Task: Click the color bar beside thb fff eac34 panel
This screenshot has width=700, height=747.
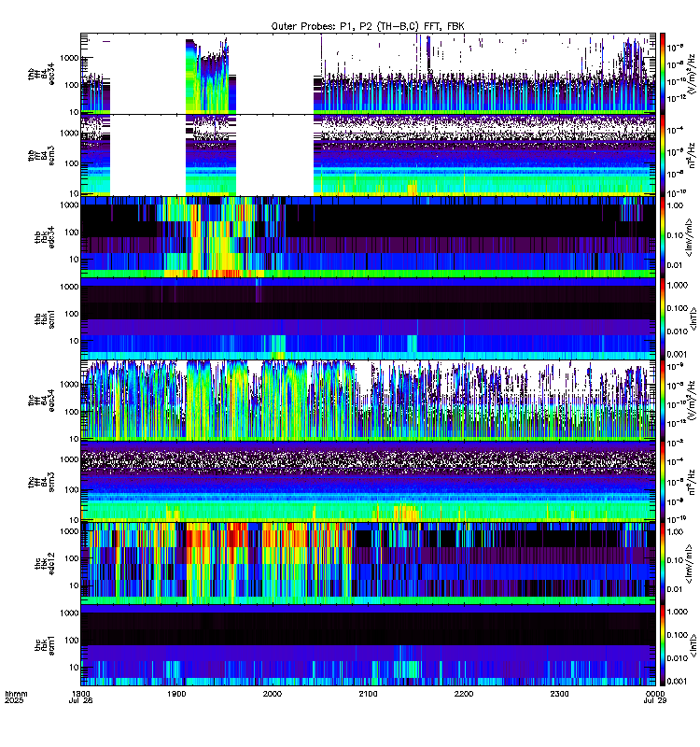Action: pyautogui.click(x=662, y=74)
